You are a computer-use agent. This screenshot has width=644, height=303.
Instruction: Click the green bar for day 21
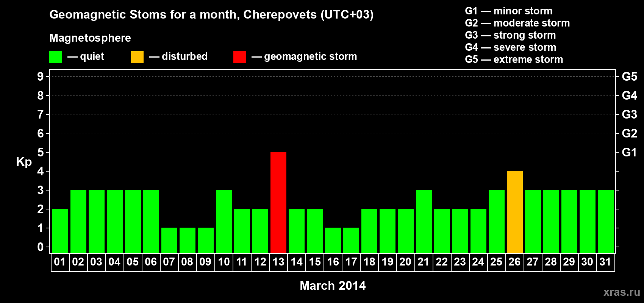(424, 221)
